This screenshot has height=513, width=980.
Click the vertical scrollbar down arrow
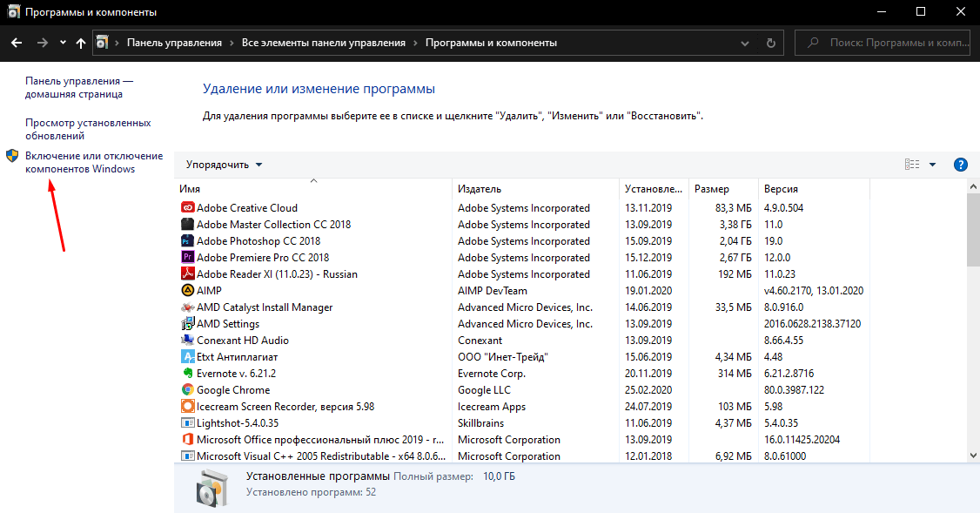point(973,456)
